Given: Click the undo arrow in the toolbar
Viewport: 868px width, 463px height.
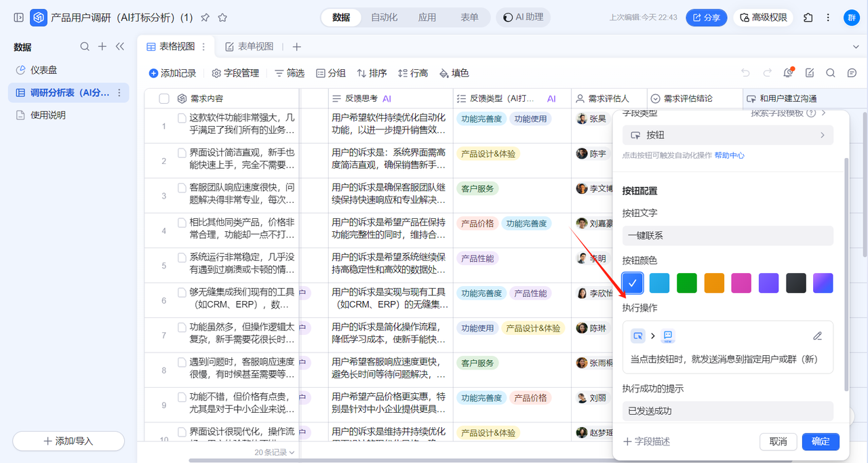Looking at the screenshot, I should tap(745, 73).
